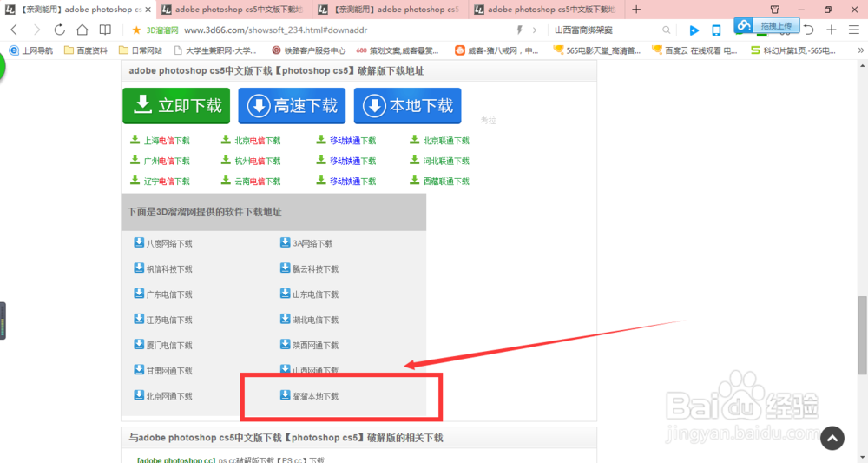
Task: Click the 北京联通下载 link
Action: tap(446, 141)
